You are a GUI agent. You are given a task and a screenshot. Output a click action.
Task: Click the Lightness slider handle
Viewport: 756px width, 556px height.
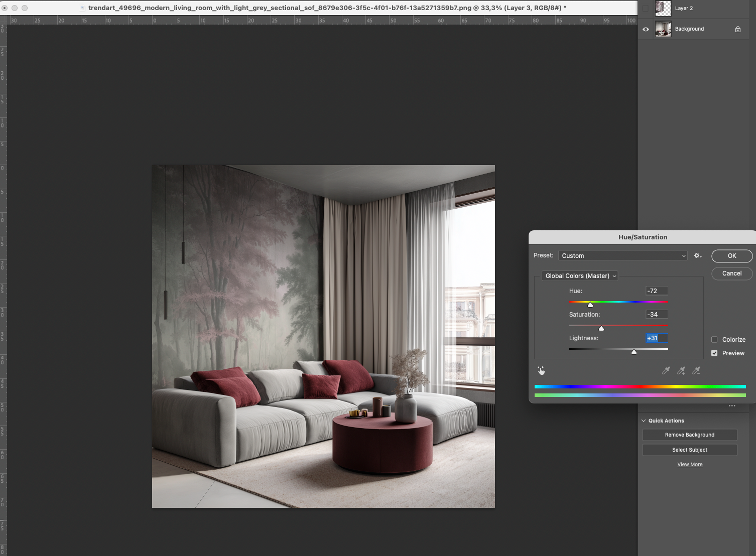pyautogui.click(x=634, y=352)
